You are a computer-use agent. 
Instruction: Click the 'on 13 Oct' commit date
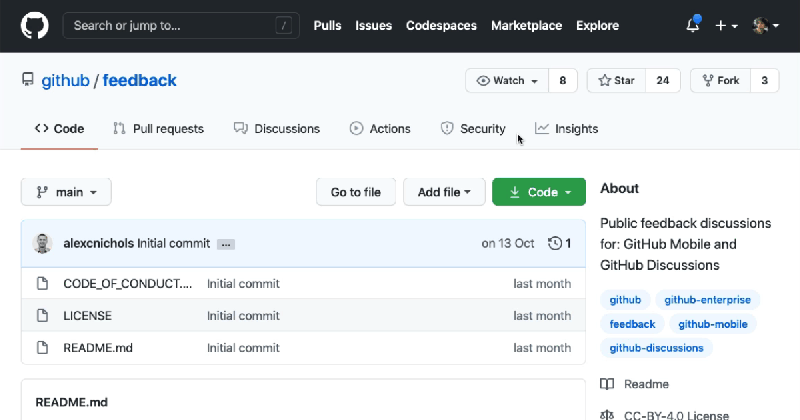(x=508, y=243)
